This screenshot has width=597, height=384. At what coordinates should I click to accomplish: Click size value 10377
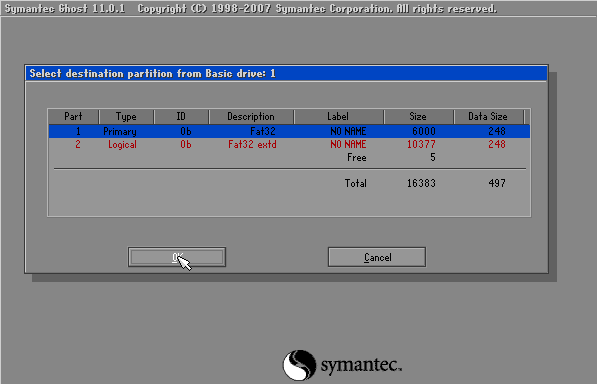421,144
